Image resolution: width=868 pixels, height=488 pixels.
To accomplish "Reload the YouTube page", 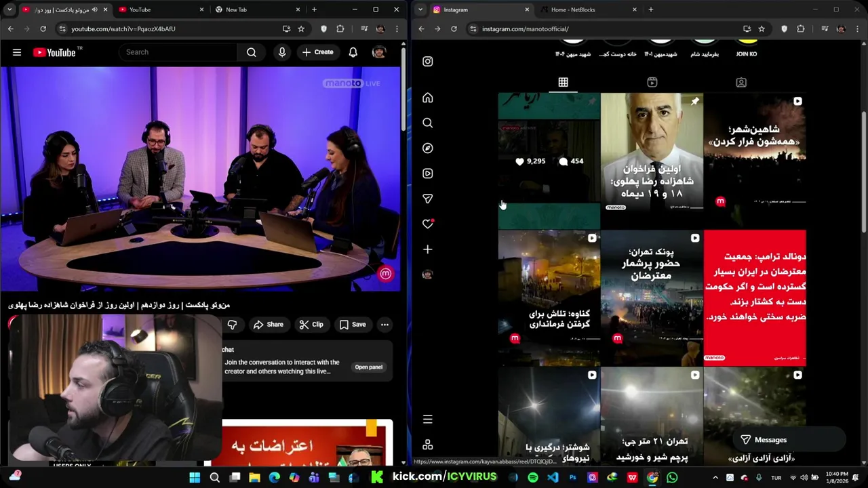I will [x=43, y=28].
